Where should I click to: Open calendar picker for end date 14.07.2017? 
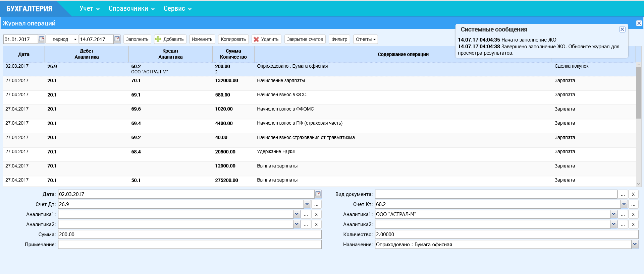(117, 39)
